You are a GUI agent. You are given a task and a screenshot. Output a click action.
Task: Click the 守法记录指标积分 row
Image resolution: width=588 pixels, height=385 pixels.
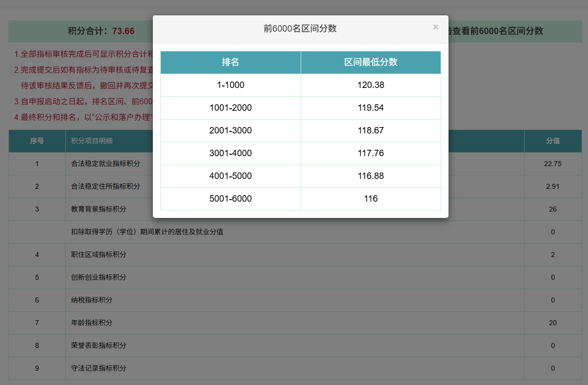[x=98, y=368]
